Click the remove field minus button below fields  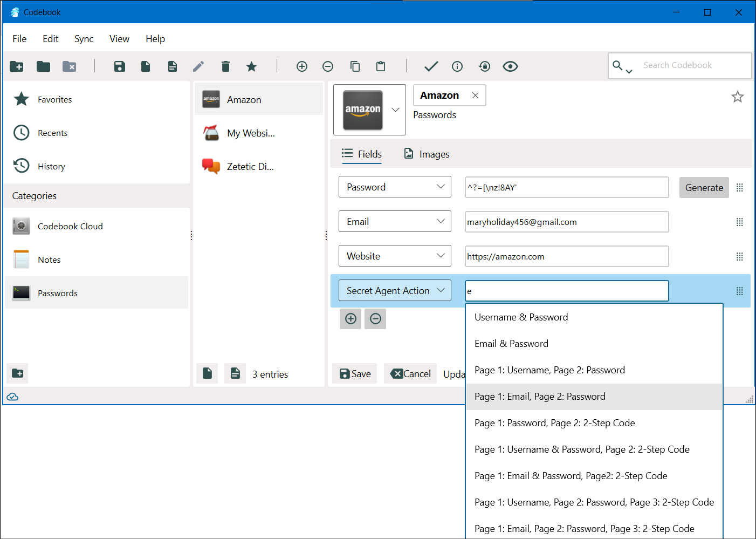[x=375, y=318]
